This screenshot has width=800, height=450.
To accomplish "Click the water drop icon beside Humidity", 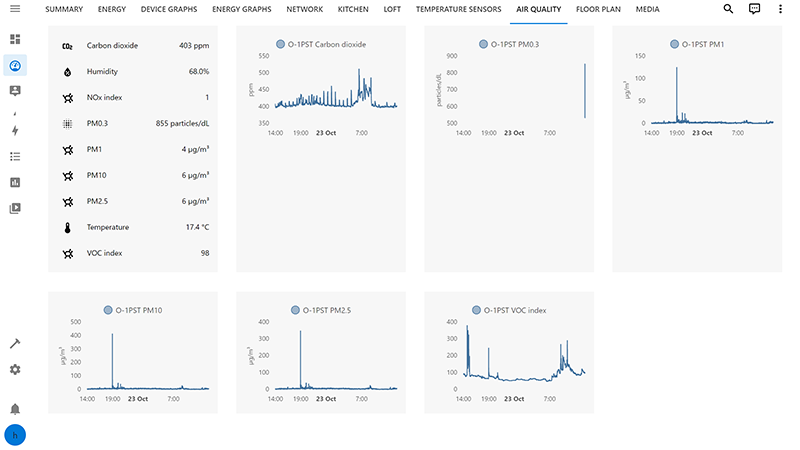I will [67, 72].
